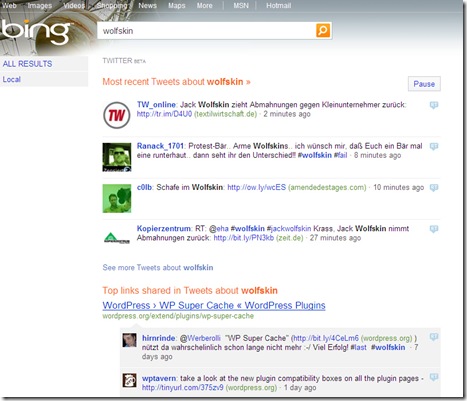
Task: Click reply icon on hirnrinde tweet
Action: pyautogui.click(x=434, y=337)
